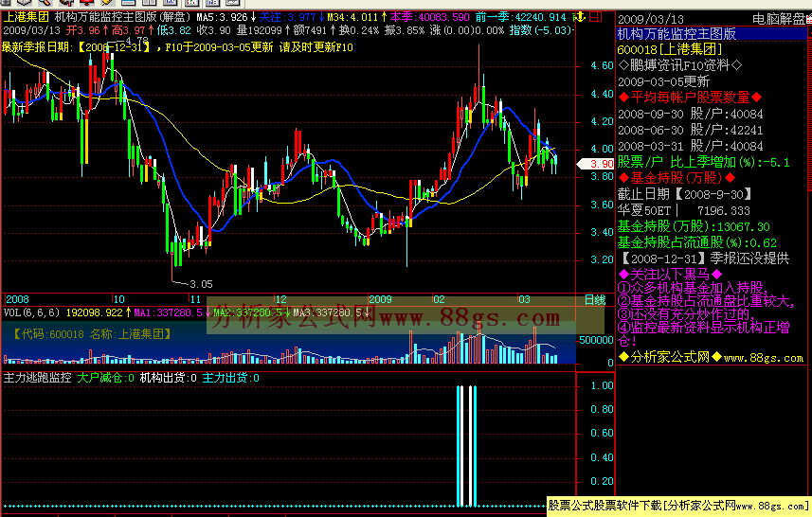Image resolution: width=812 pixels, height=517 pixels.
Task: Click the 本季:40083.590 indicator value
Action: [430, 17]
